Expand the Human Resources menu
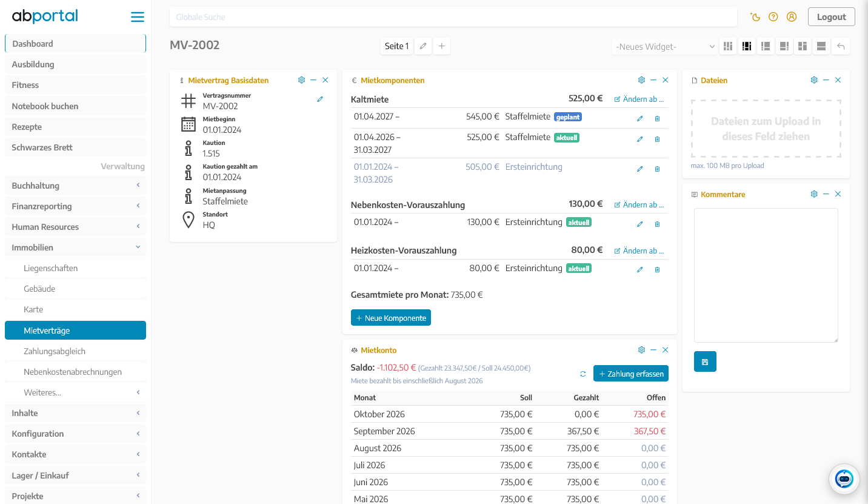868x504 pixels. point(75,227)
